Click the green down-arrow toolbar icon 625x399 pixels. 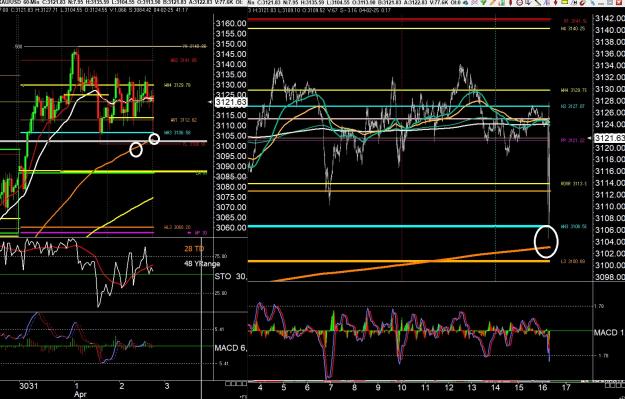pyautogui.click(x=483, y=2)
